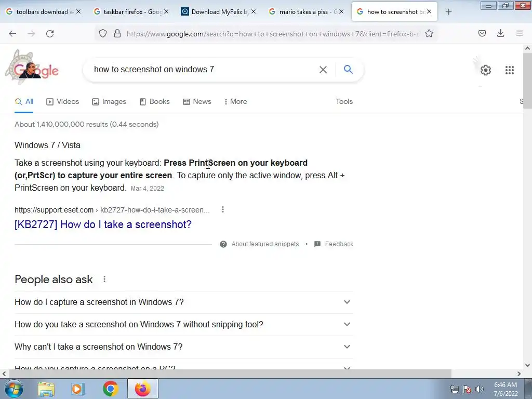This screenshot has width=532, height=399.
Task: Expand 'Why can't I take a screenshot' question
Action: 184,347
